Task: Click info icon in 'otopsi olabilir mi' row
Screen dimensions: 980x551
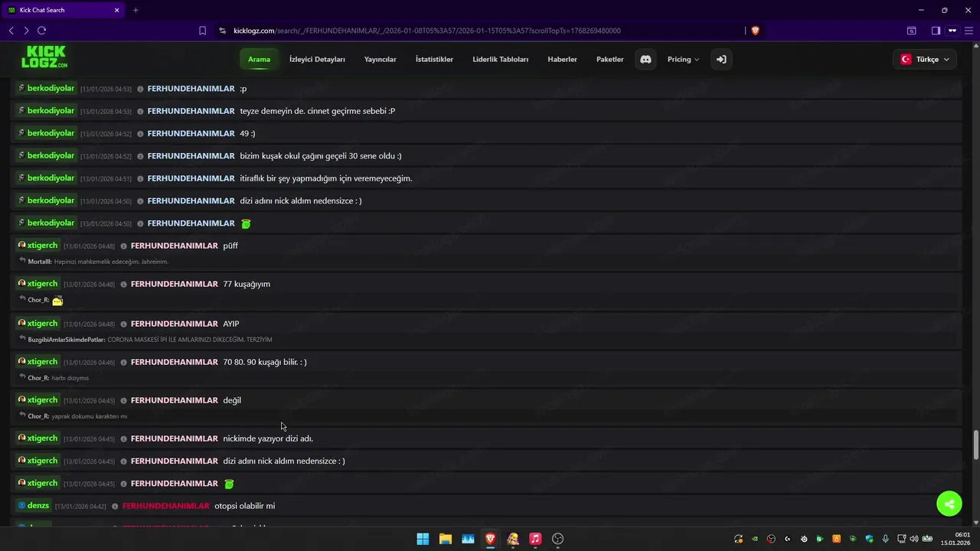Action: [115, 507]
